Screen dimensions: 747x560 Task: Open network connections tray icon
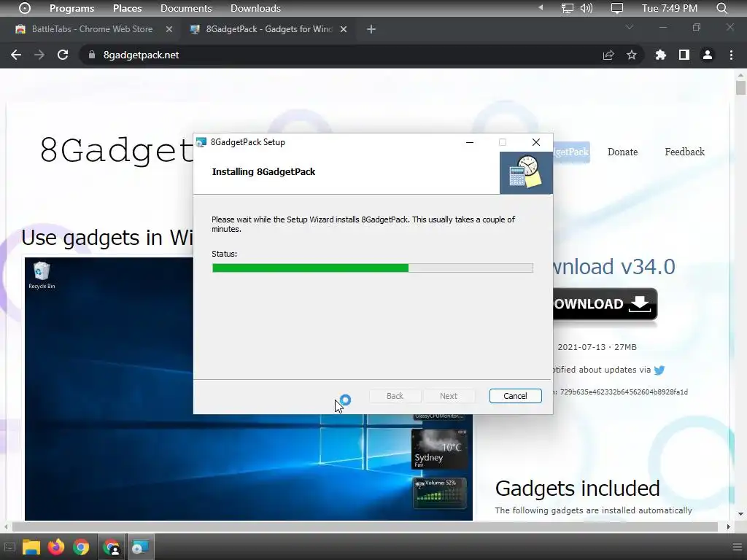coord(567,8)
